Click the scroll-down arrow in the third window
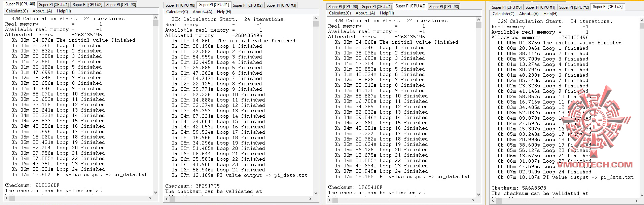This screenshot has height=205, width=644. click(478, 195)
